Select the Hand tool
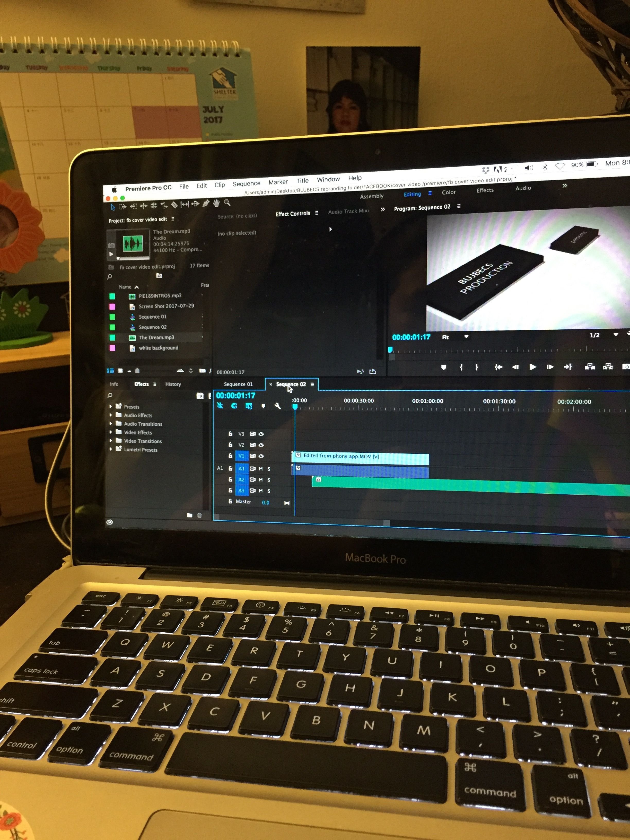Screen dimensions: 630x840 point(216,203)
